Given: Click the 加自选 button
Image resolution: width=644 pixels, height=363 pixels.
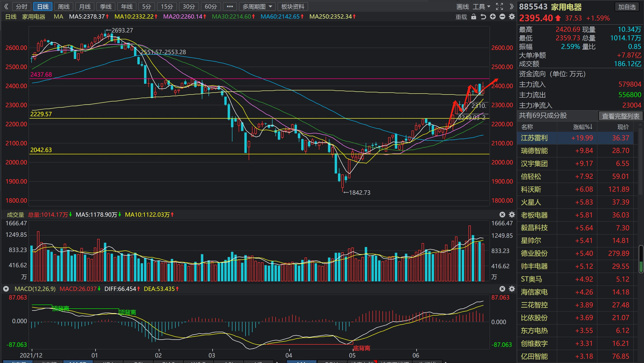Looking at the screenshot, I should (x=627, y=7).
